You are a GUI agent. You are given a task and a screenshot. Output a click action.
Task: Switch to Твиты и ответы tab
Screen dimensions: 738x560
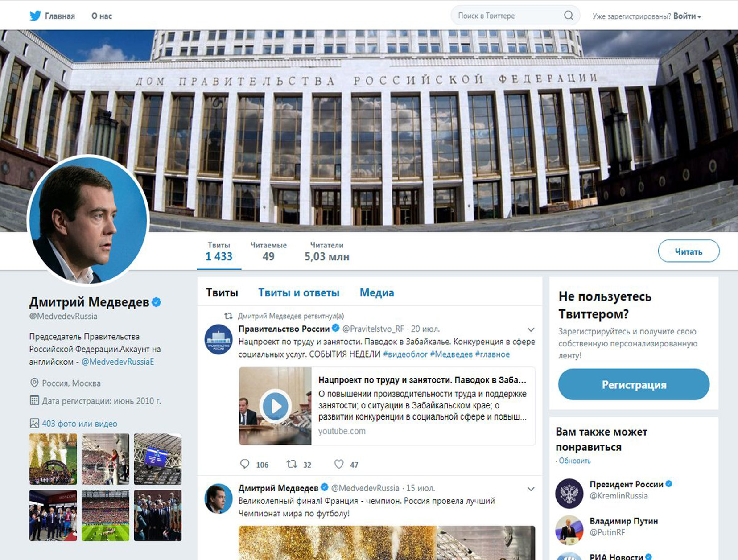(299, 293)
